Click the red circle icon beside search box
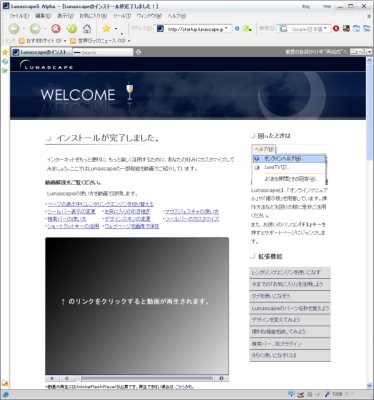The width and height of the screenshot is (374, 400). (x=336, y=29)
